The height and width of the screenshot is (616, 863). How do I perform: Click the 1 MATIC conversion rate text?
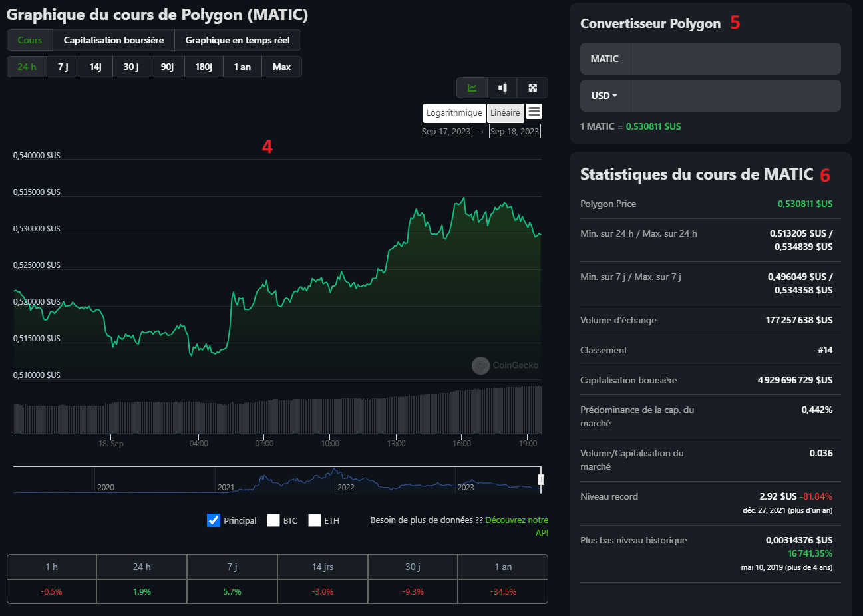(630, 126)
